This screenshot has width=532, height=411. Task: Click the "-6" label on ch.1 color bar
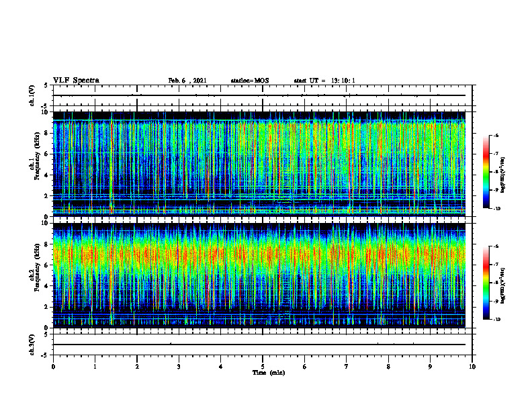tap(496, 136)
